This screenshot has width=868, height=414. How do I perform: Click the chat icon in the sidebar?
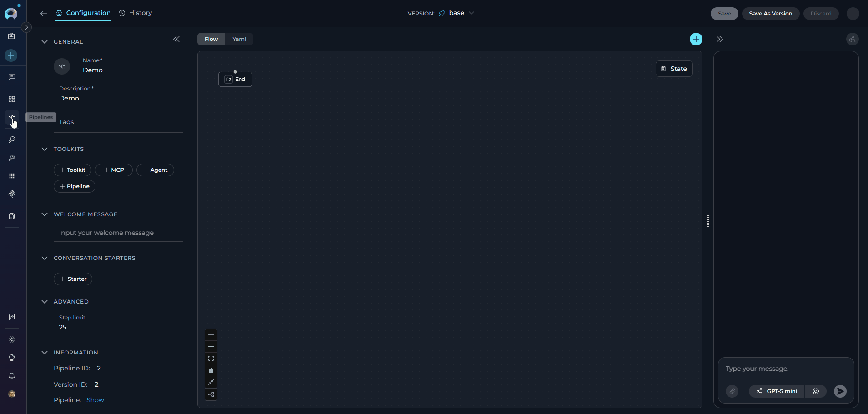pos(12,77)
